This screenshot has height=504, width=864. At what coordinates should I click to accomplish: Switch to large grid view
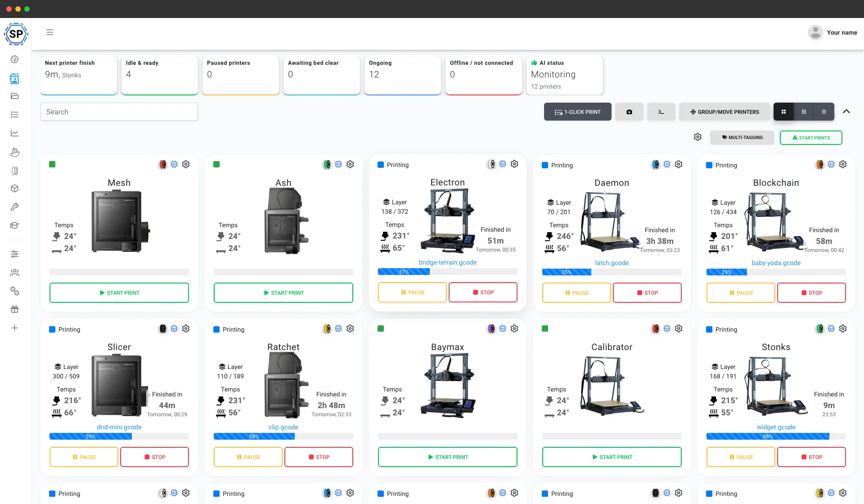(x=783, y=112)
